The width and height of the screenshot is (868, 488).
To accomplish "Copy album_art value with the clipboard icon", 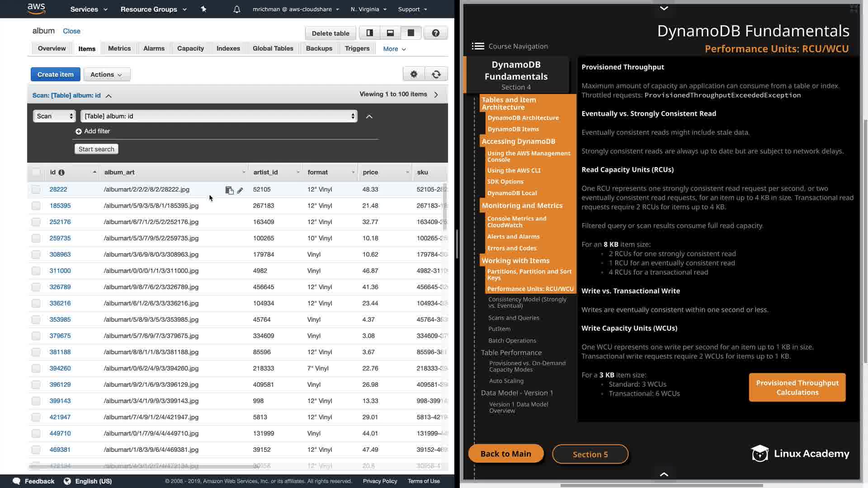I will pyautogui.click(x=229, y=190).
